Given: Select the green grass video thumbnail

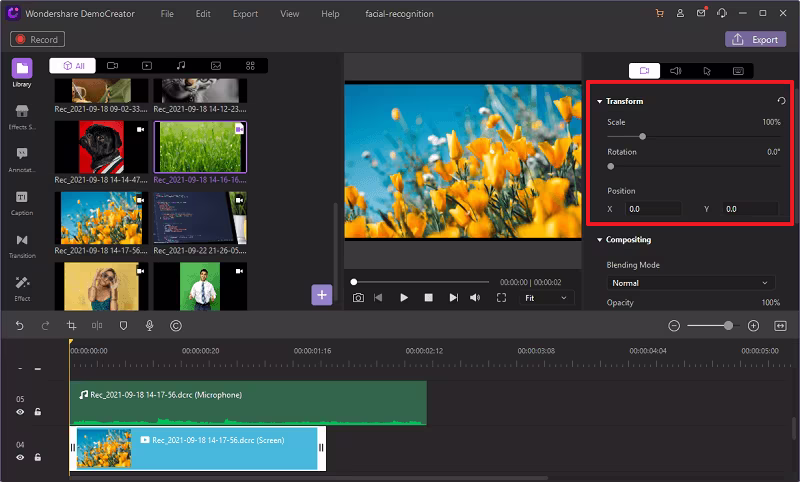Looking at the screenshot, I should pyautogui.click(x=200, y=147).
